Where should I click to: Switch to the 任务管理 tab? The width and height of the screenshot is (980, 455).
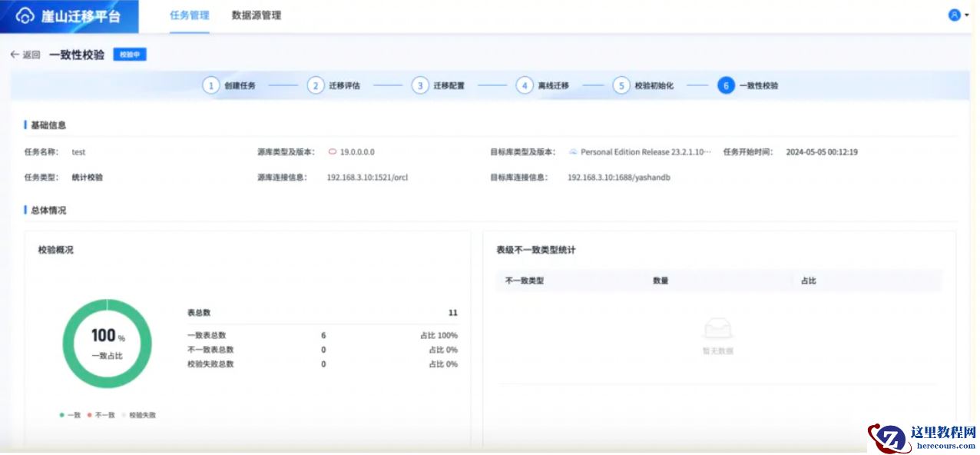point(189,15)
